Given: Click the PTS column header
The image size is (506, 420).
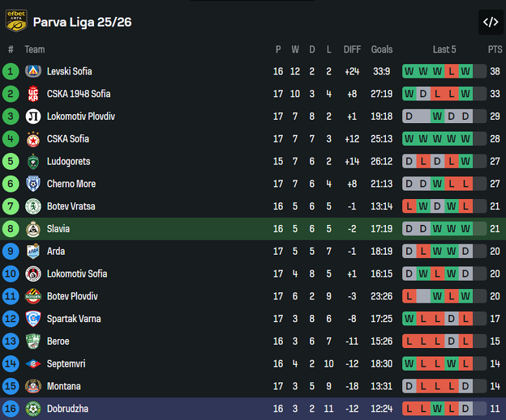Looking at the screenshot, I should [495, 49].
